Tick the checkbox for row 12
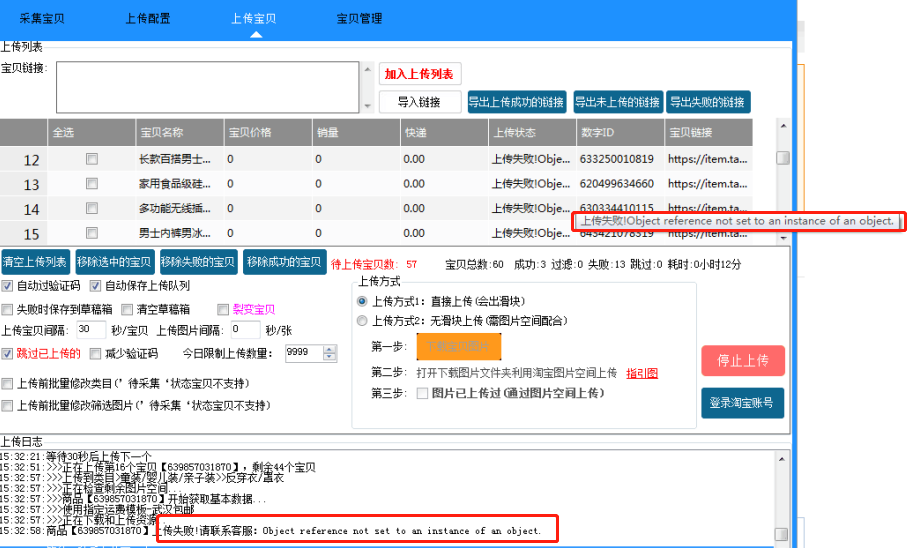Screen dimensions: 919x548 point(91,159)
